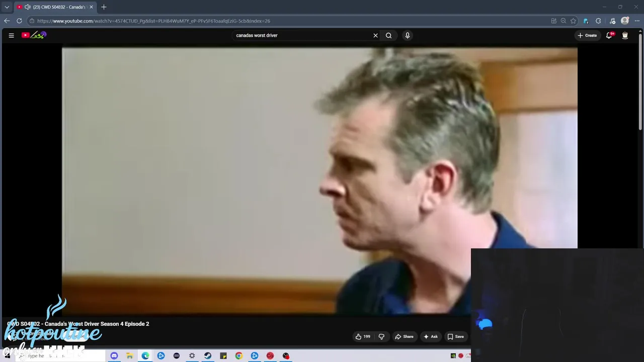Click the search magnifier button
Image resolution: width=644 pixels, height=362 pixels.
point(388,35)
